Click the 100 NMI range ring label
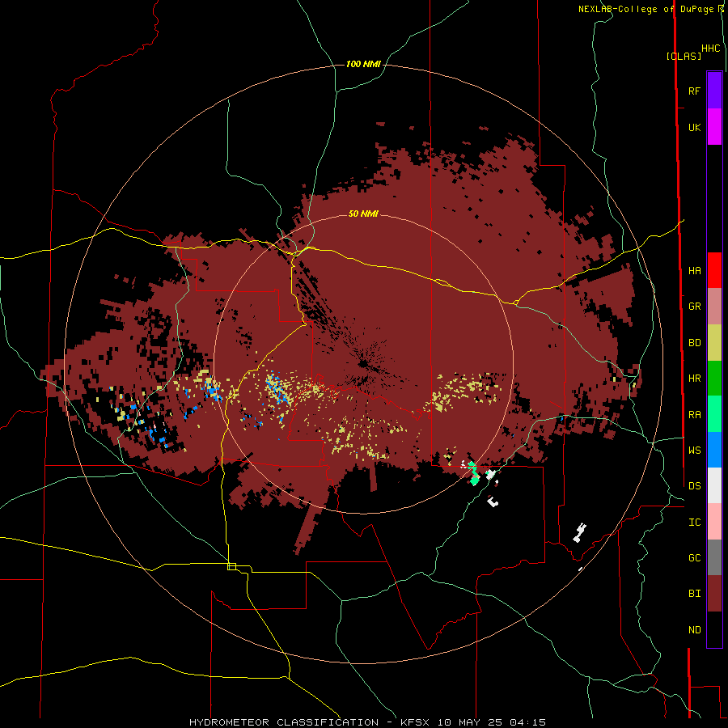 [x=363, y=64]
